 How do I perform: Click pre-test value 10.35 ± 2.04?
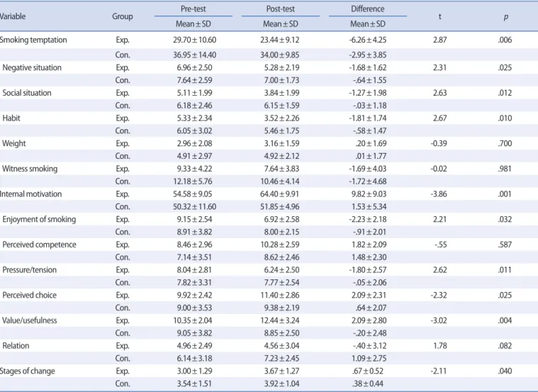tap(193, 320)
